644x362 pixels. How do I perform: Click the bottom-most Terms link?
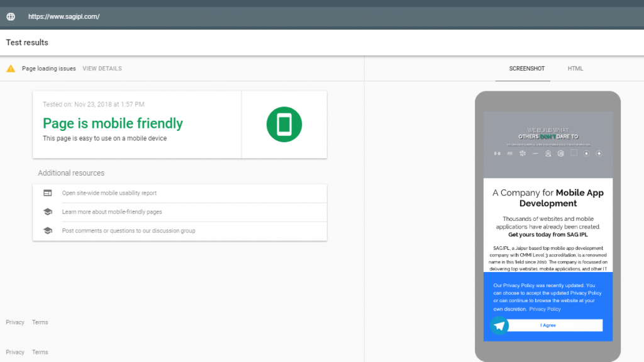[40, 353]
